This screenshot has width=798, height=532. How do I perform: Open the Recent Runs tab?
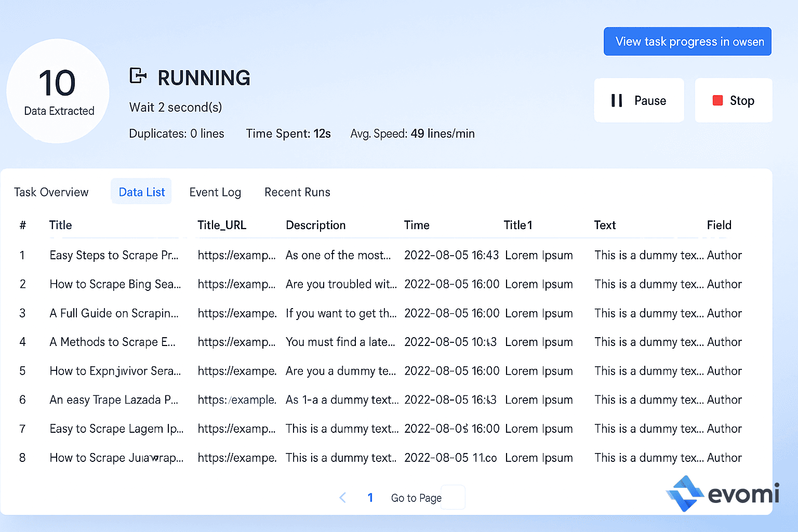click(297, 192)
